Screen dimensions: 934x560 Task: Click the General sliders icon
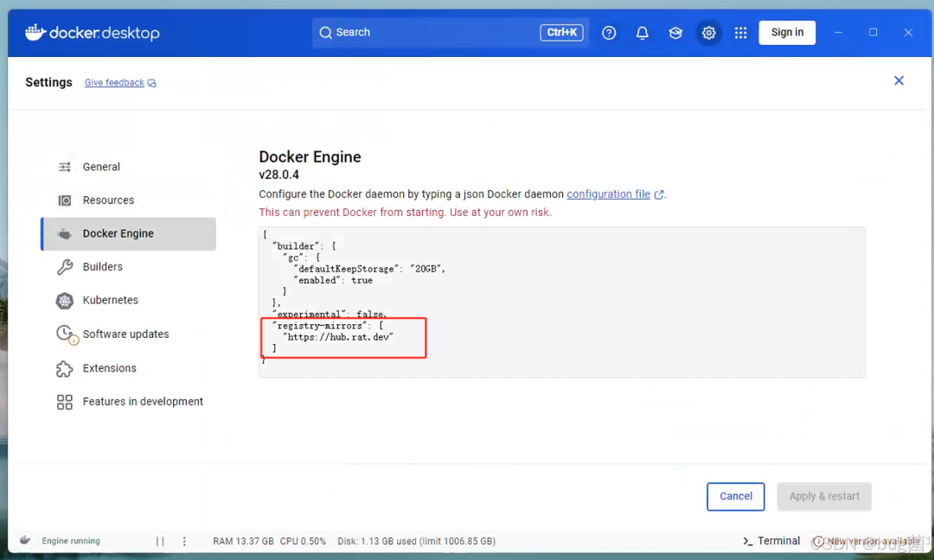tap(64, 168)
